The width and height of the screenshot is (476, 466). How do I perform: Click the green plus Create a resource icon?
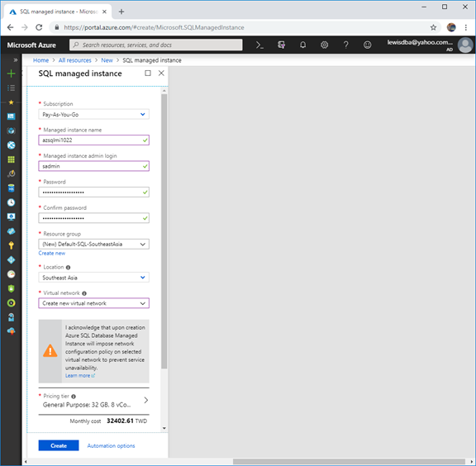(12, 74)
